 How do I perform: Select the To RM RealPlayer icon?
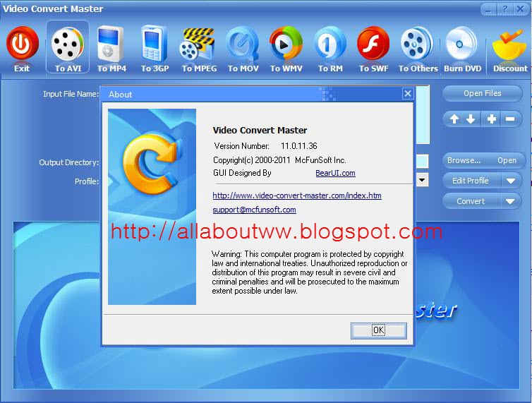coord(330,44)
